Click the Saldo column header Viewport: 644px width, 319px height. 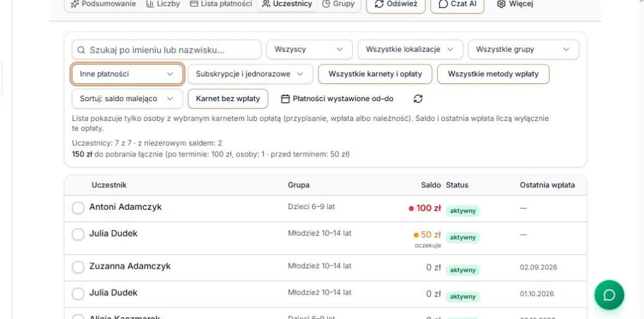pyautogui.click(x=431, y=185)
